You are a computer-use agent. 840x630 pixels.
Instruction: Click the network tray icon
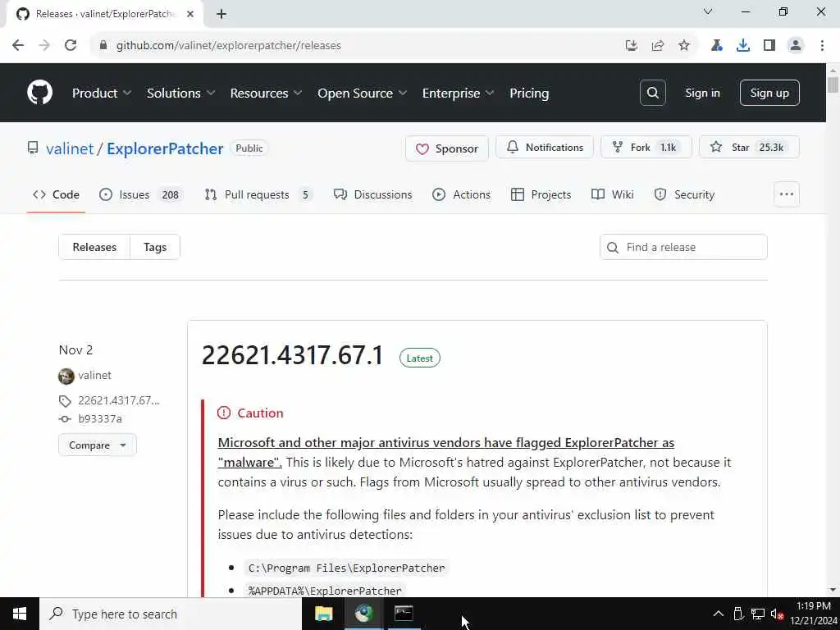point(757,614)
